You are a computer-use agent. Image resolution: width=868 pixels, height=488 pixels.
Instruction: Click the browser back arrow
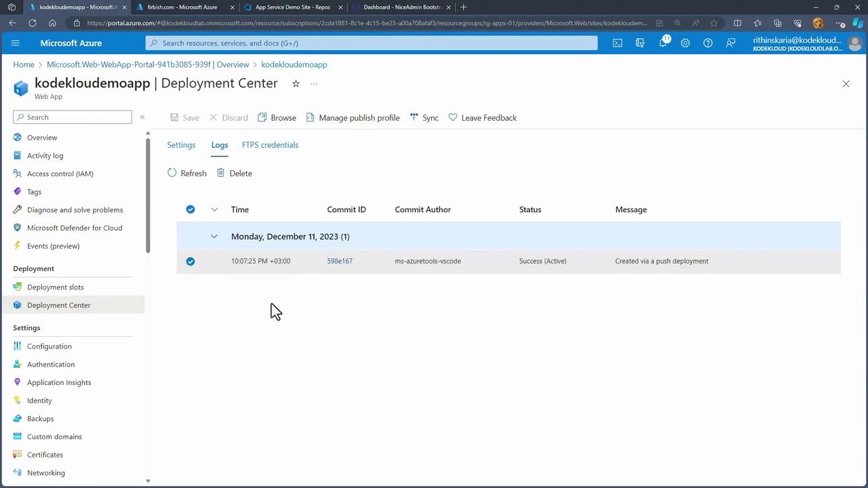click(13, 23)
